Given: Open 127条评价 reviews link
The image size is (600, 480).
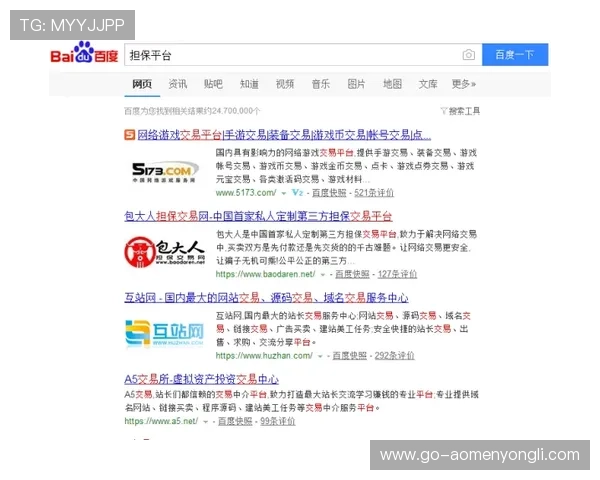Looking at the screenshot, I should (x=397, y=274).
